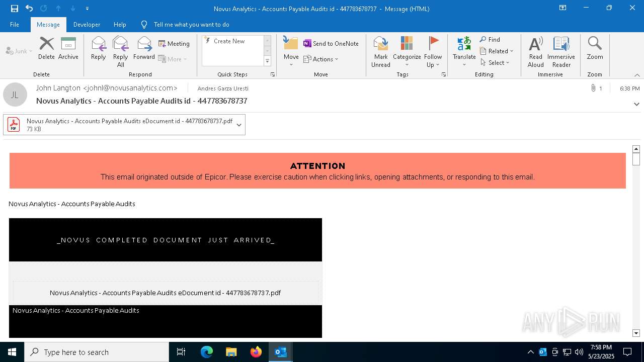This screenshot has width=644, height=362.
Task: Open Tags dialog launcher
Action: (444, 74)
